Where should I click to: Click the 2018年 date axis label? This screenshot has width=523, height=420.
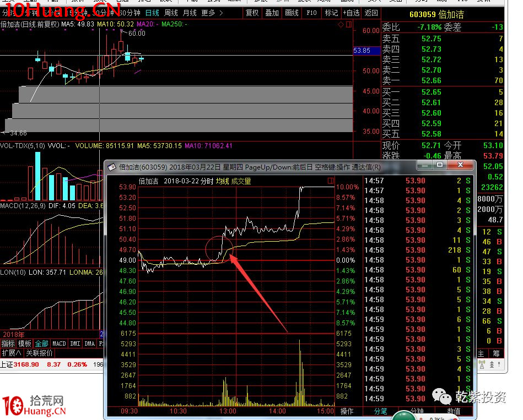[x=13, y=334]
